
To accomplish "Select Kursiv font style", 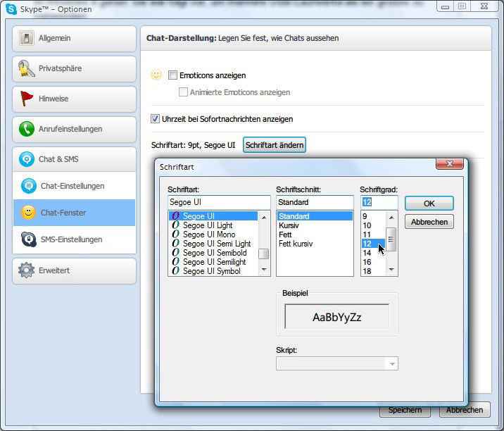I will tap(315, 225).
